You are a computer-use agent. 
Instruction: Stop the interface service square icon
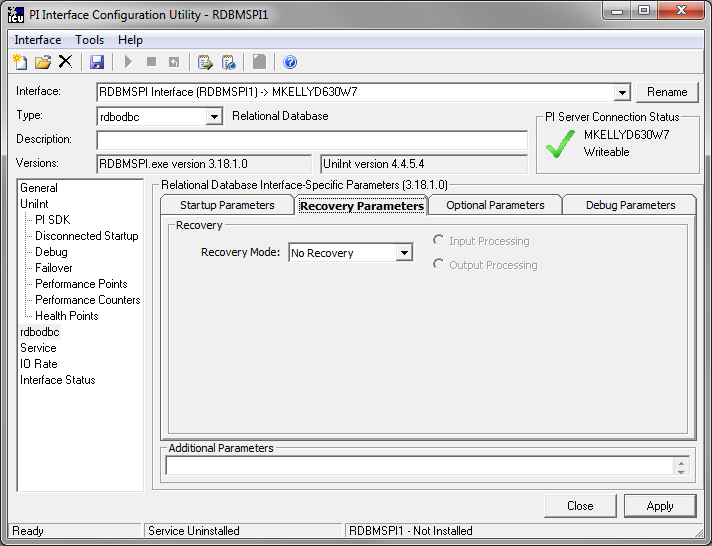point(151,62)
